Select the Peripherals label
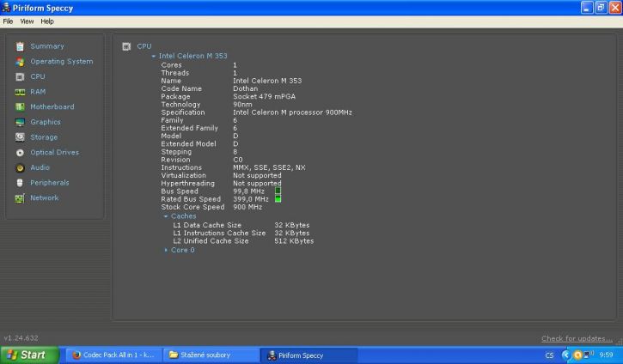Image resolution: width=623 pixels, height=364 pixels. coord(50,183)
